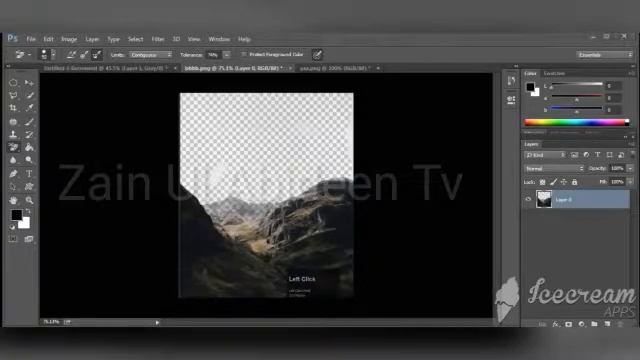Screen dimensions: 640x360
Task: Select the History Brush tool
Action: coord(29,134)
